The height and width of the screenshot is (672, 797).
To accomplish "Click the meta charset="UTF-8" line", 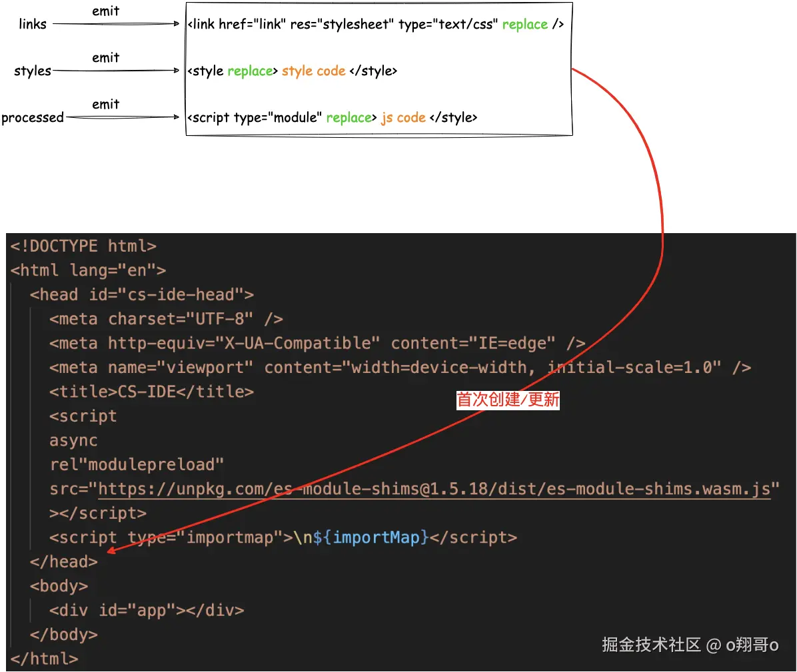I will 166,319.
